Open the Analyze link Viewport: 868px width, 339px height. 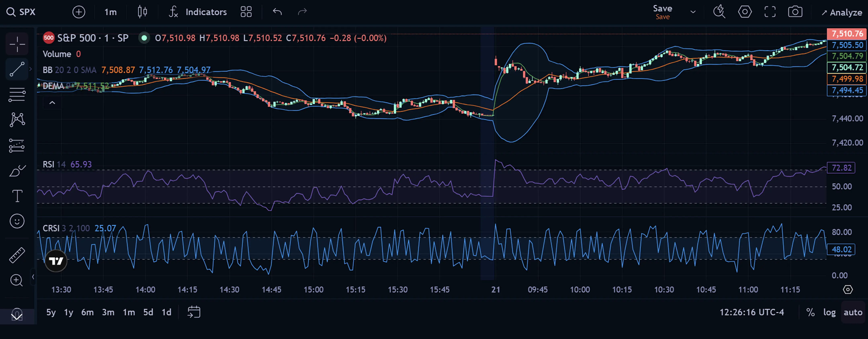coord(842,13)
